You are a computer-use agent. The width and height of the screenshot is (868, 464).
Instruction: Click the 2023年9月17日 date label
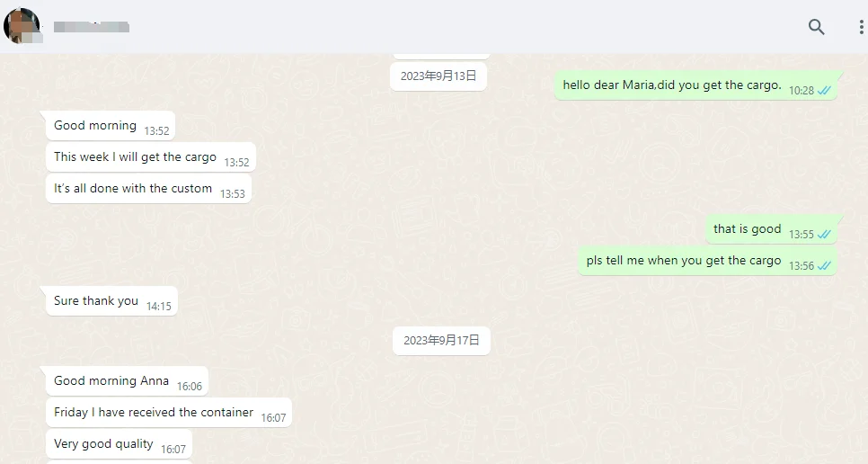pos(441,341)
